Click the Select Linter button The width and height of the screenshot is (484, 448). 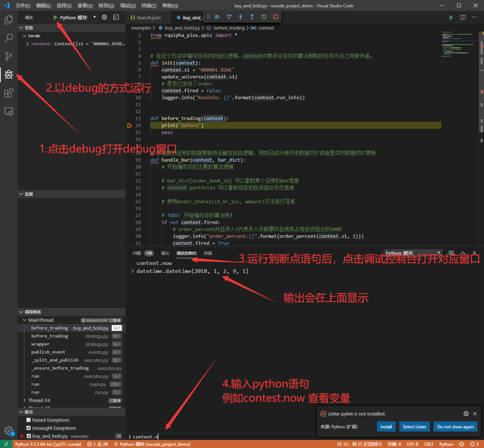coord(414,427)
